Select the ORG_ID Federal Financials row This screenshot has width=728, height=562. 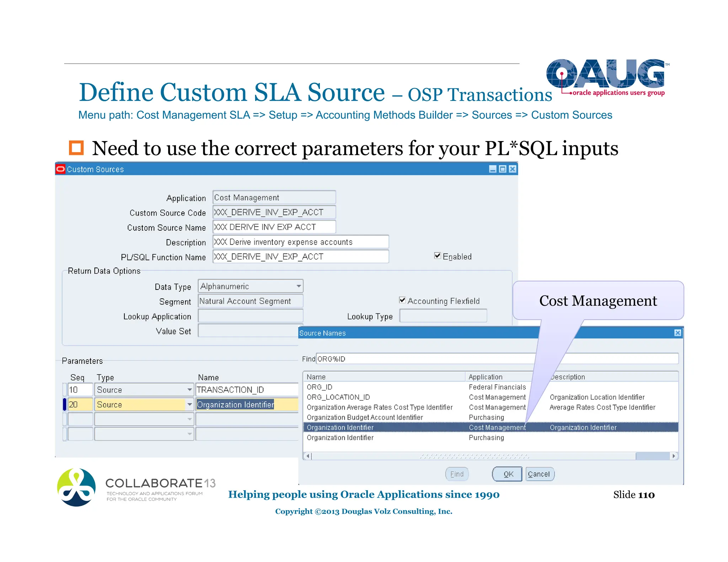pyautogui.click(x=491, y=387)
